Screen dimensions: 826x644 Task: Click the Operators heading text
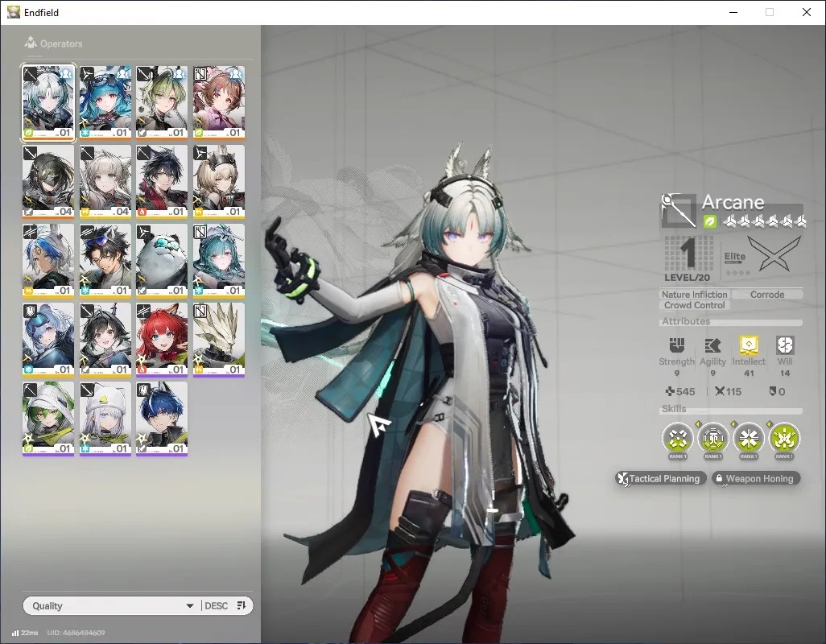pos(61,43)
